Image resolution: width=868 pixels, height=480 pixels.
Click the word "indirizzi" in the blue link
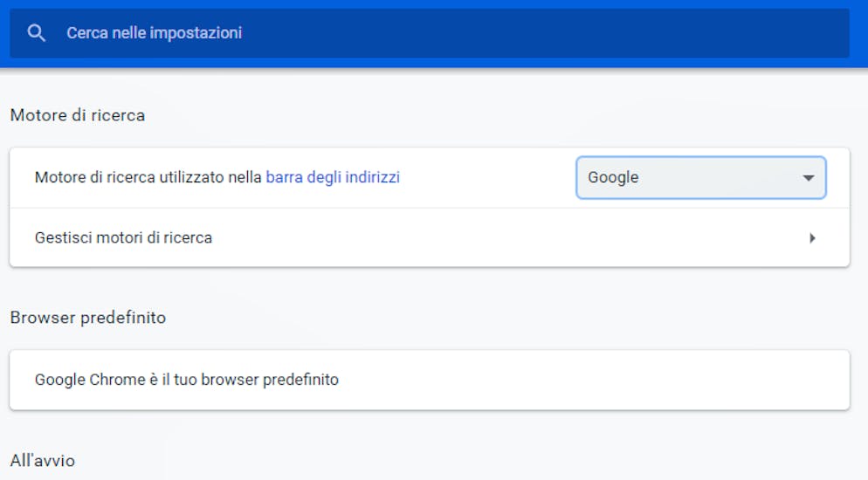[x=373, y=177]
